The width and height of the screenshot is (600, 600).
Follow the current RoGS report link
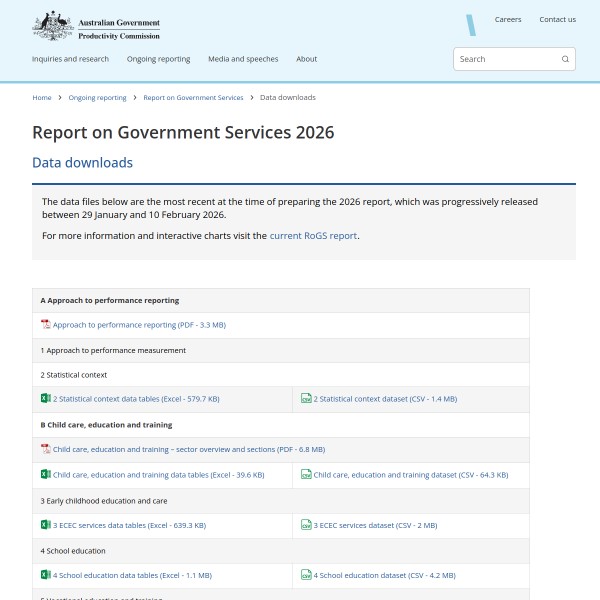(313, 236)
